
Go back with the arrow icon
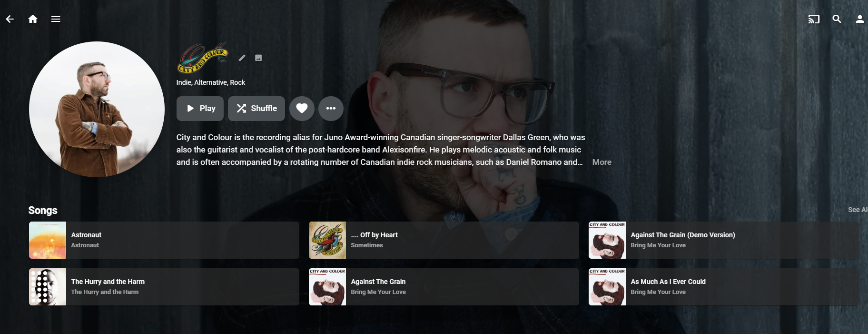10,19
